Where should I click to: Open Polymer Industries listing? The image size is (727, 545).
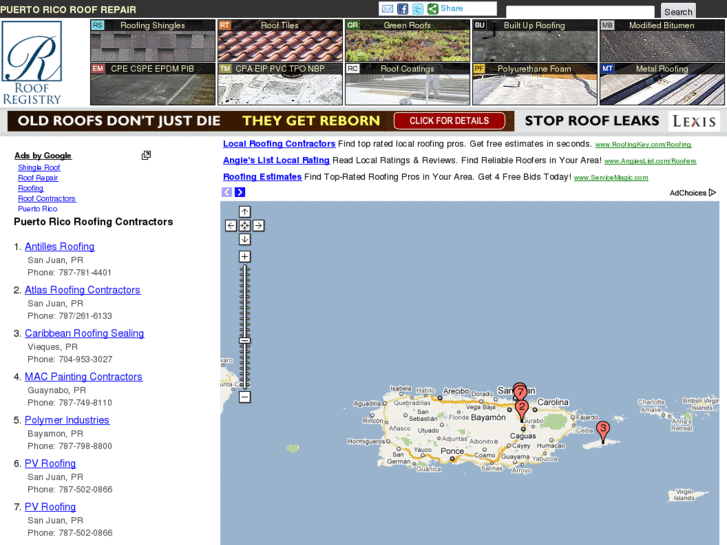[x=67, y=420]
